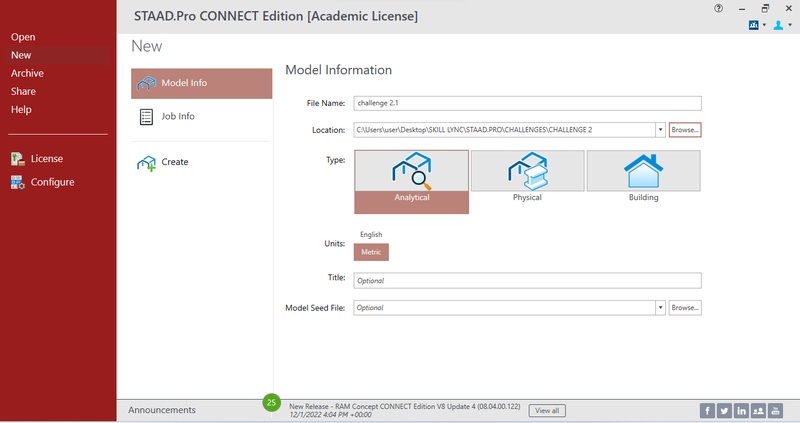The width and height of the screenshot is (800, 423).
Task: Open the community people icon
Action: [x=758, y=410]
